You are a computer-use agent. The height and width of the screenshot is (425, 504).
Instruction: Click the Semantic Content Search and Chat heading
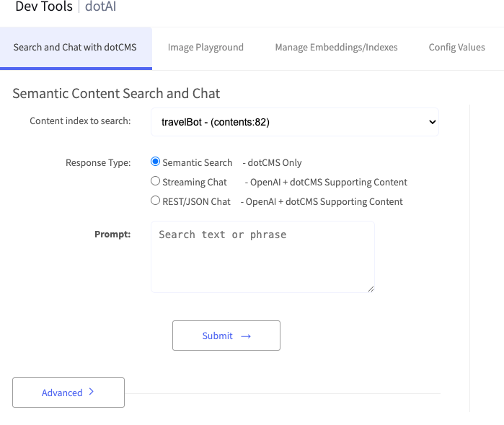point(116,94)
